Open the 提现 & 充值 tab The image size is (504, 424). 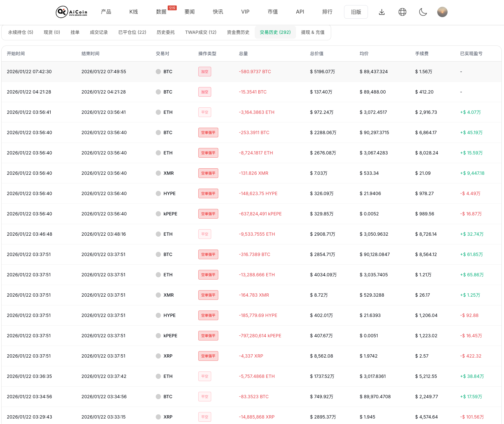(312, 32)
